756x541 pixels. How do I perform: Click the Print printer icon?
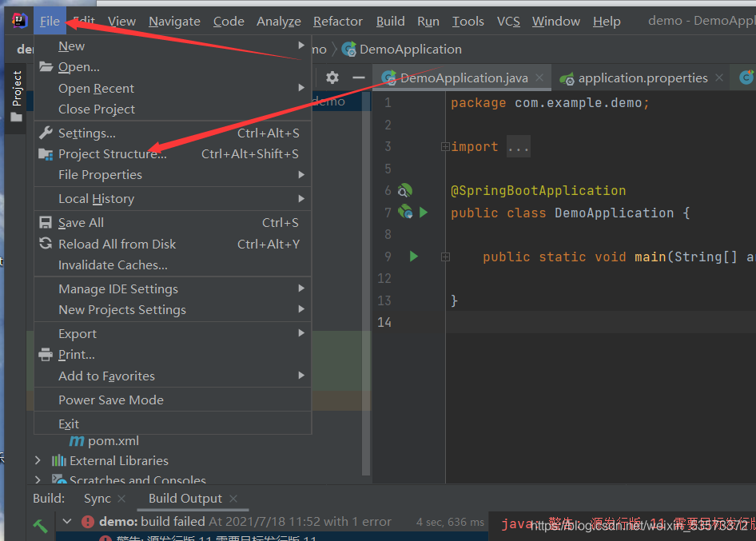click(46, 354)
